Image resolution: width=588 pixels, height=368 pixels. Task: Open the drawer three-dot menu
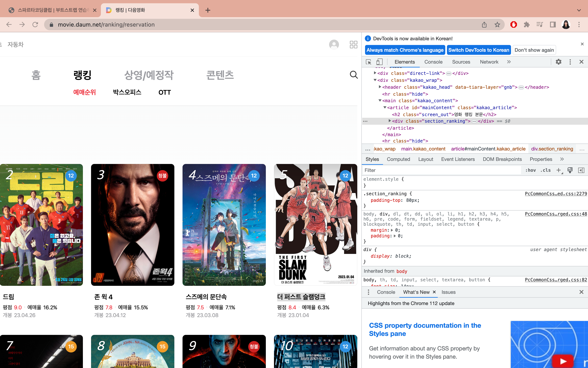click(369, 292)
